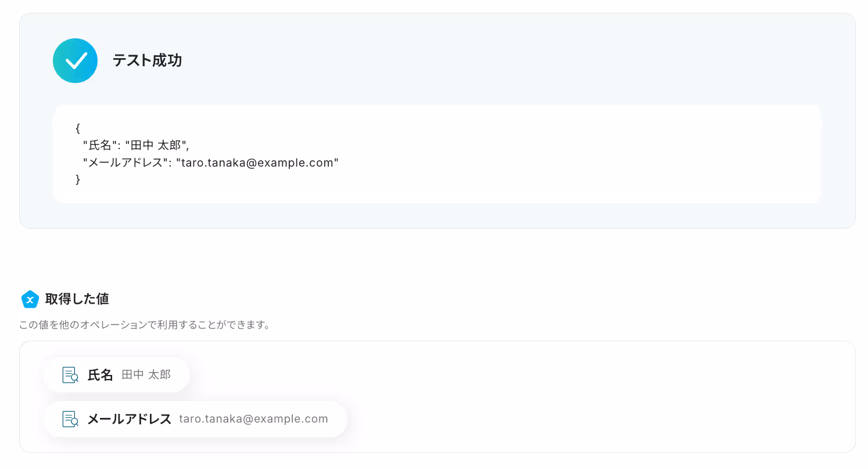Select the メールアドレス value chip
Viewport: 868px width, 469px height.
pyautogui.click(x=195, y=419)
